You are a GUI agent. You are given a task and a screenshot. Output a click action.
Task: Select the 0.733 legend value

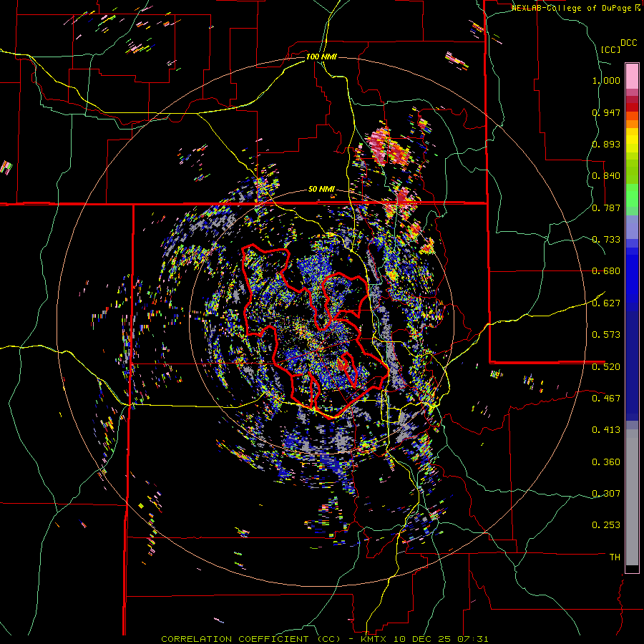[606, 240]
